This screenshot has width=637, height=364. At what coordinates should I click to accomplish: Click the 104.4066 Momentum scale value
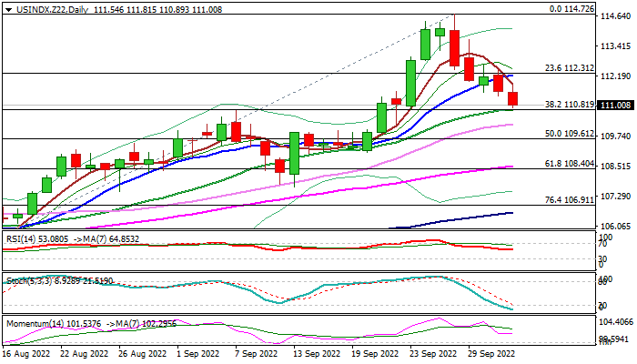pyautogui.click(x=615, y=322)
